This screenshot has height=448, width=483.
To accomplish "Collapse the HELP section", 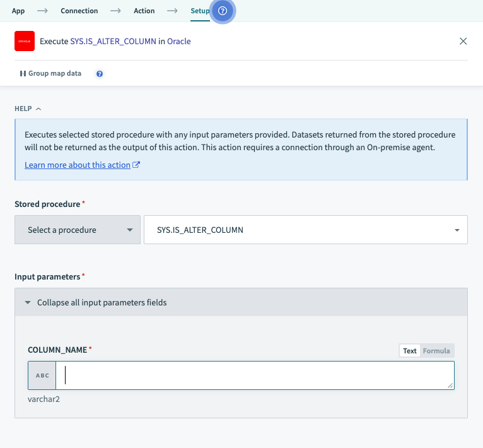I will (28, 109).
